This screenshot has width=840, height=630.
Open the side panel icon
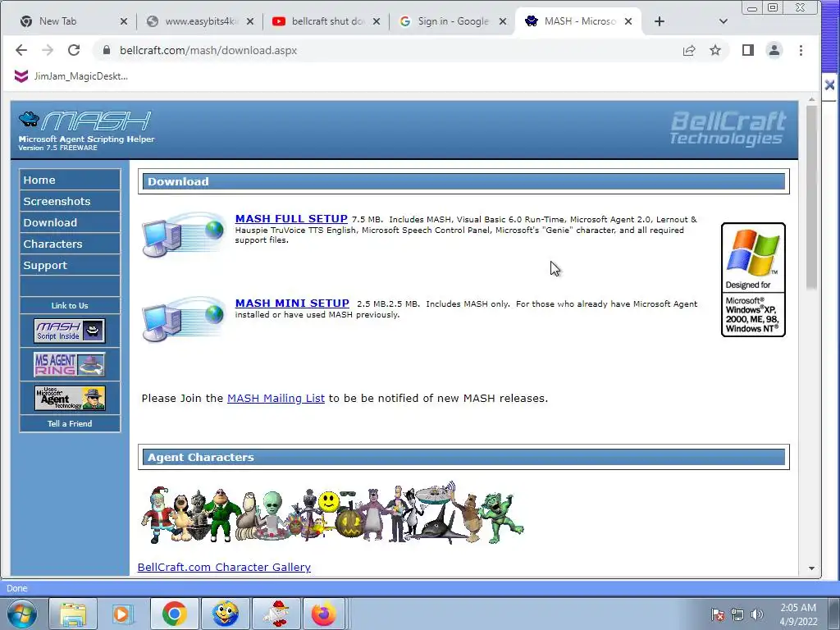tap(748, 50)
